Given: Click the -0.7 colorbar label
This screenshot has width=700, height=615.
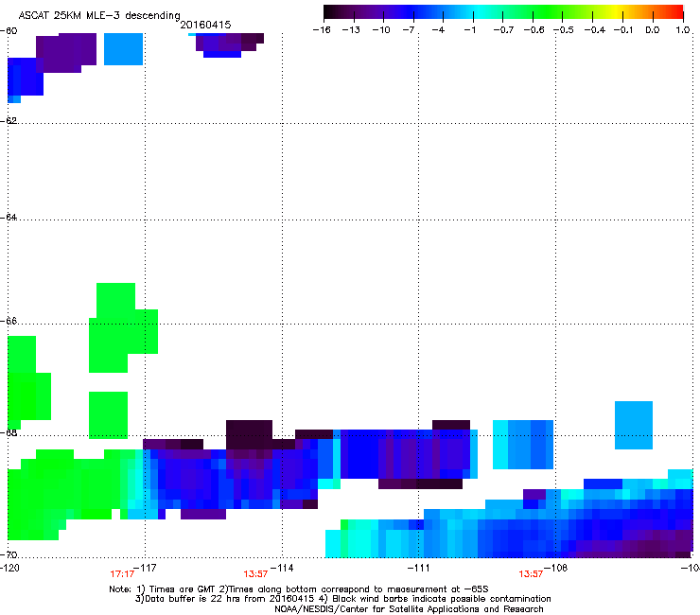Looking at the screenshot, I should (503, 30).
